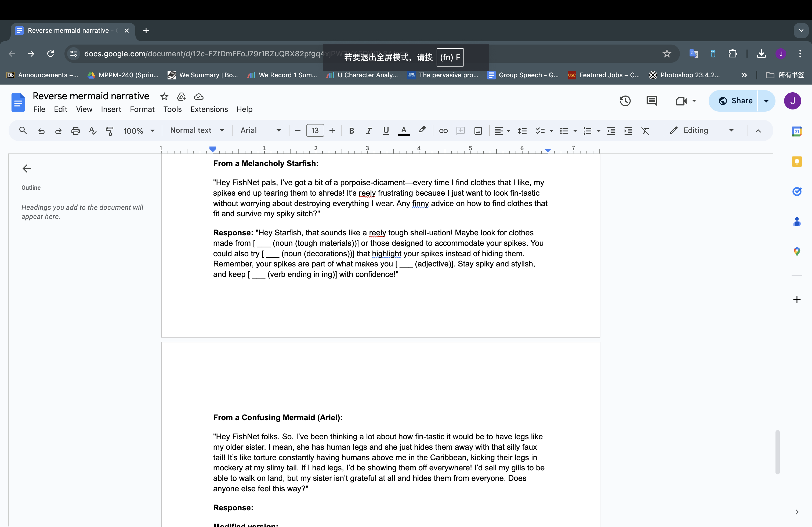This screenshot has width=812, height=527.
Task: Undo the last action
Action: [x=41, y=131]
